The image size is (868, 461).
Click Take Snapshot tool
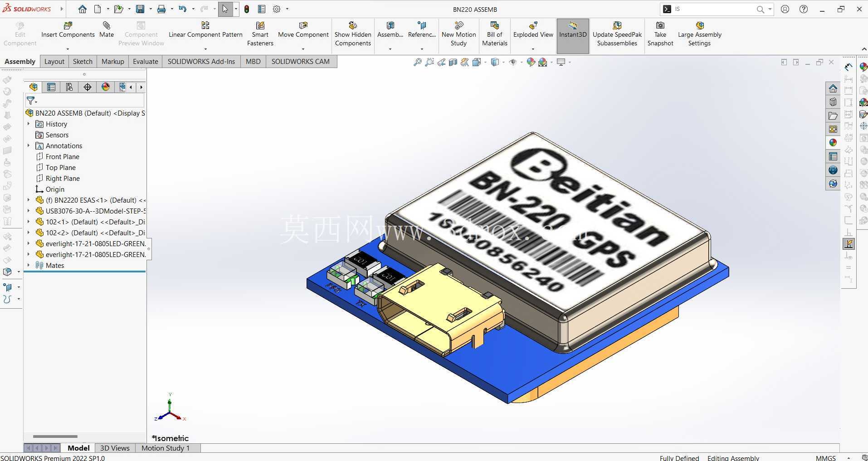click(660, 34)
